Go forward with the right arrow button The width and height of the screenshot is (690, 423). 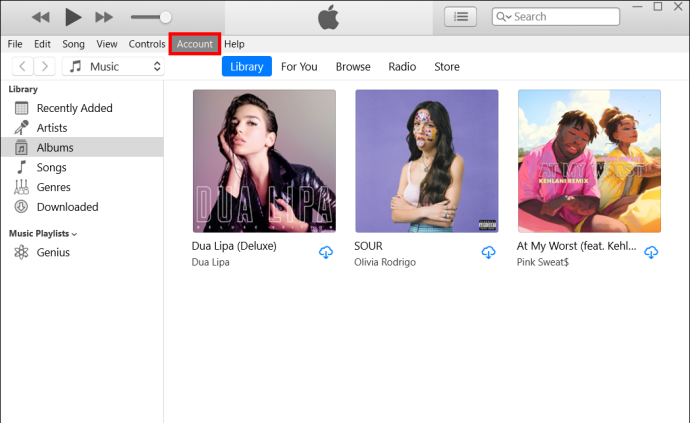point(44,66)
